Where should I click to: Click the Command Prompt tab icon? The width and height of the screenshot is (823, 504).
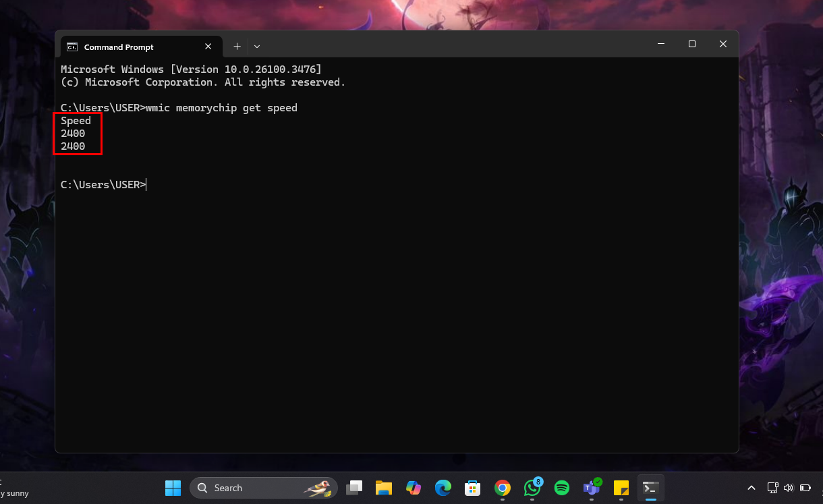tap(72, 47)
